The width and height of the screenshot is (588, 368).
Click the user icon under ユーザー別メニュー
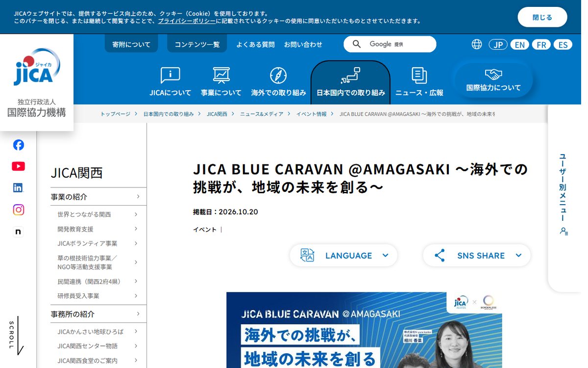click(564, 231)
